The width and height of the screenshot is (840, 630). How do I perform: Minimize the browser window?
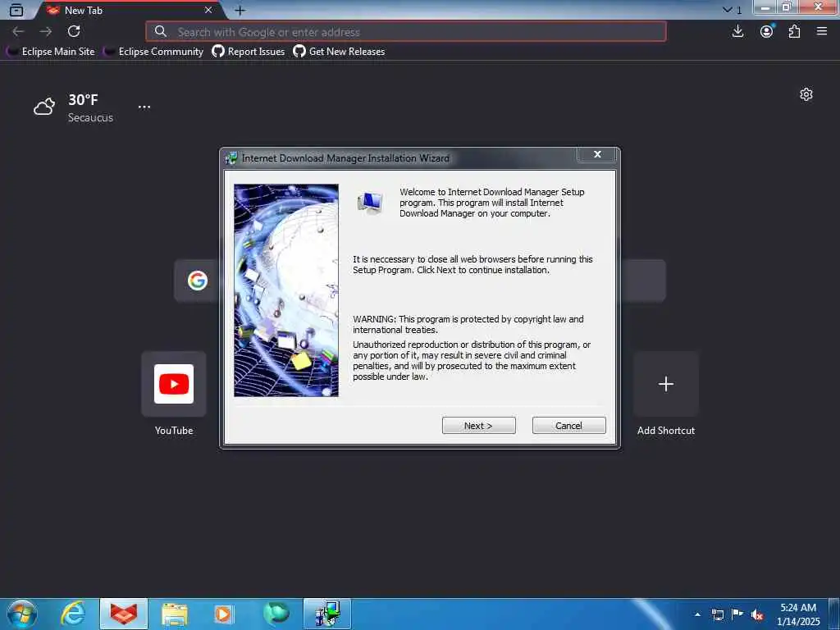point(765,7)
